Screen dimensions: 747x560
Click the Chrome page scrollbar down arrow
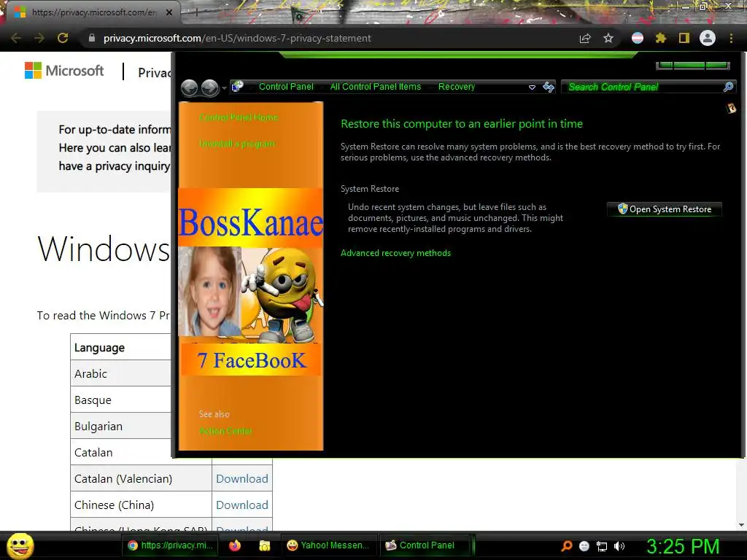pyautogui.click(x=741, y=525)
